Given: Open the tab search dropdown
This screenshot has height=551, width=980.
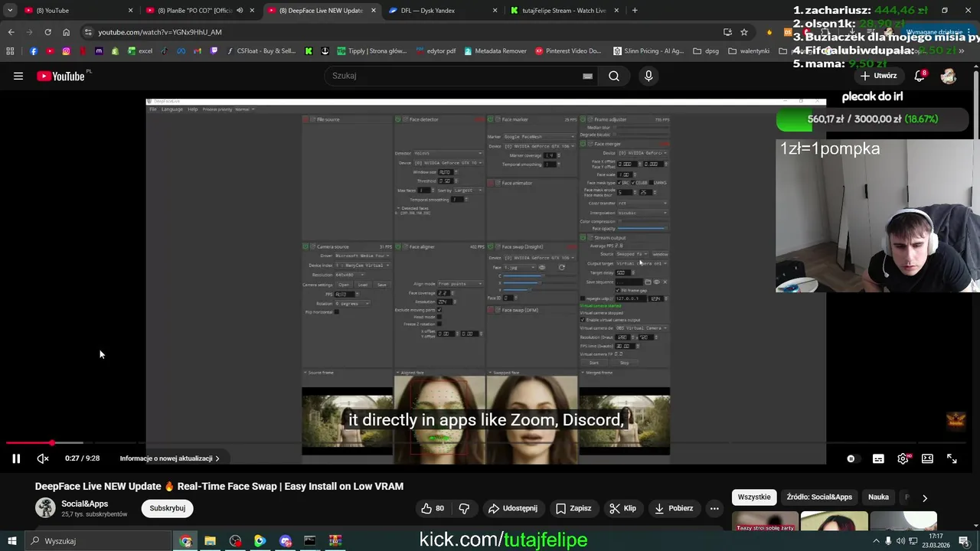Looking at the screenshot, I should (x=10, y=11).
